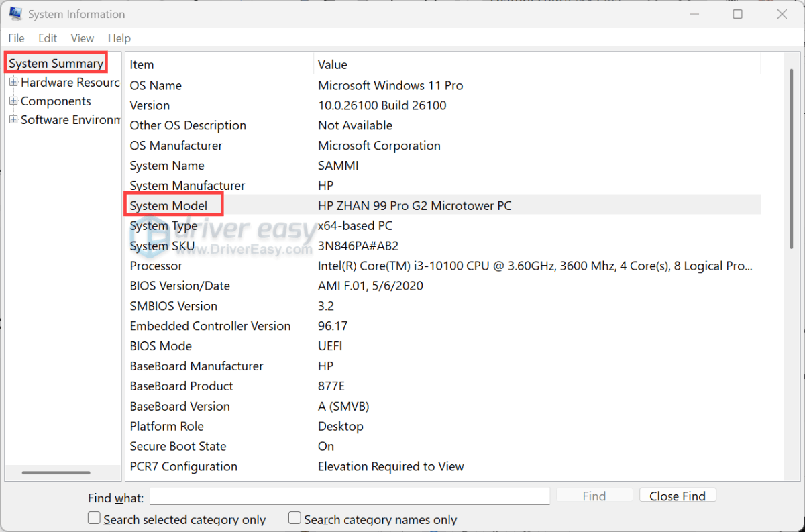Click the System Information icon in the title bar
Image resolution: width=805 pixels, height=532 pixels.
tap(14, 13)
